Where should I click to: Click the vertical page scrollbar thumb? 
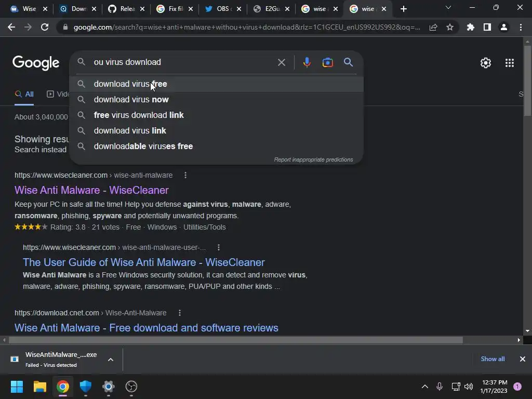coord(527,82)
